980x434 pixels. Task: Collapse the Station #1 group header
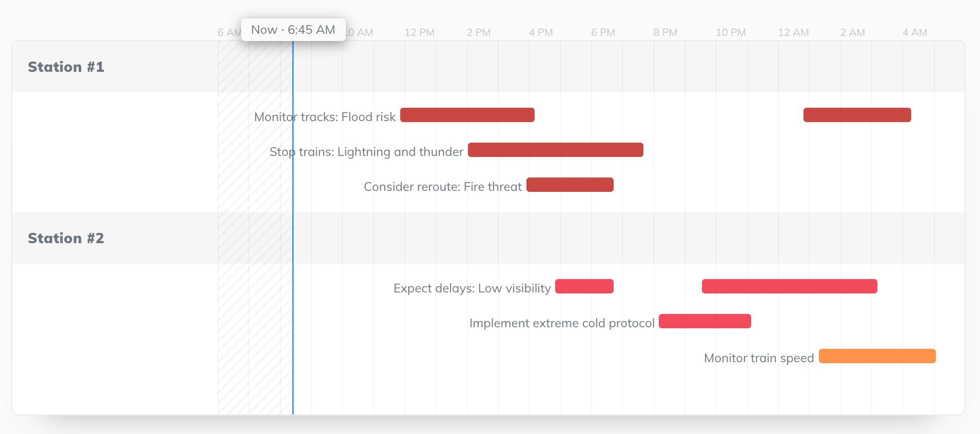pyautogui.click(x=66, y=67)
